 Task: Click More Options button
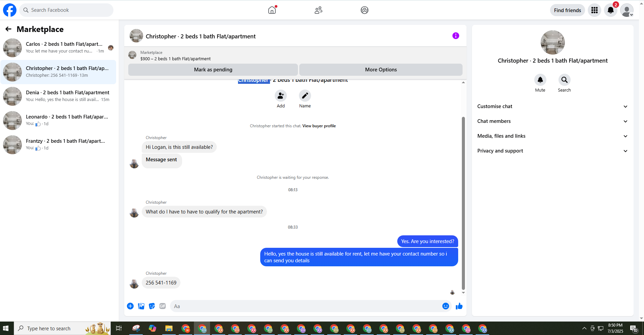click(381, 70)
